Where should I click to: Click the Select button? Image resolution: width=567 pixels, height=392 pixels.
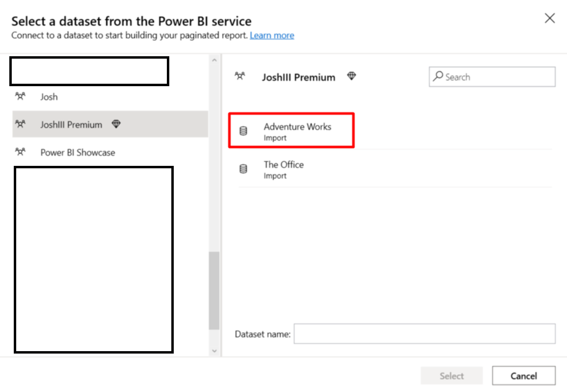pos(452,376)
